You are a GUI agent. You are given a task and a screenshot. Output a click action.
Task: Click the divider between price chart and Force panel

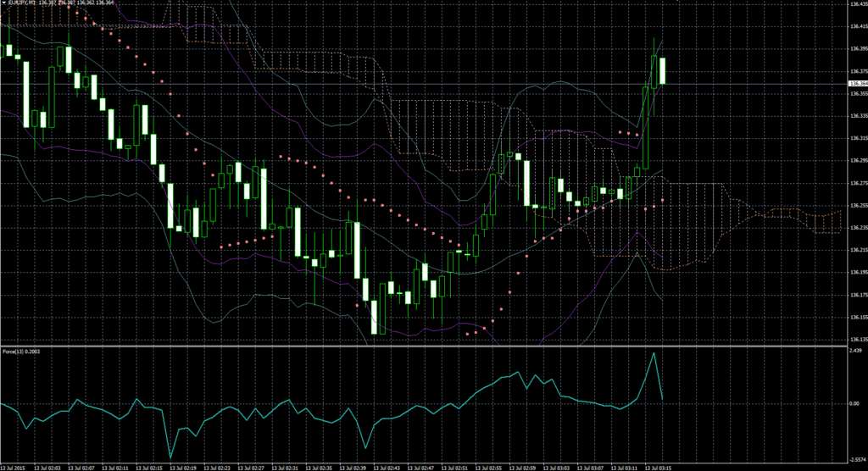[424, 346]
